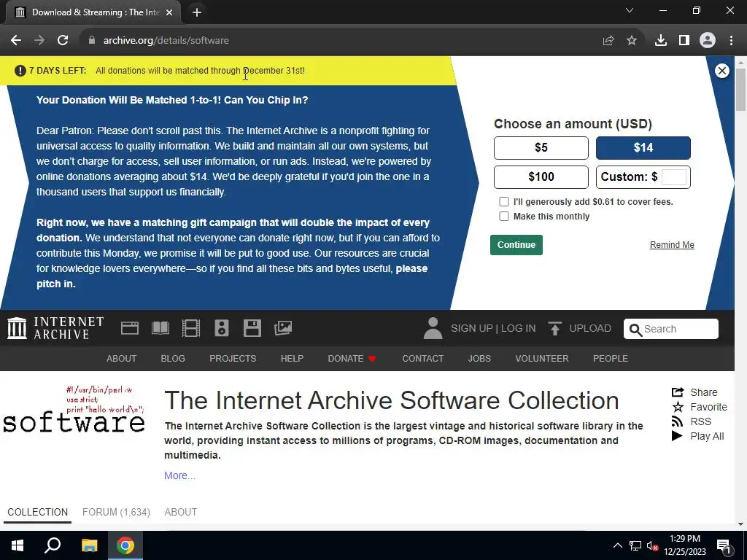Open a new browser tab
Screen dimensions: 747x560
click(x=197, y=13)
